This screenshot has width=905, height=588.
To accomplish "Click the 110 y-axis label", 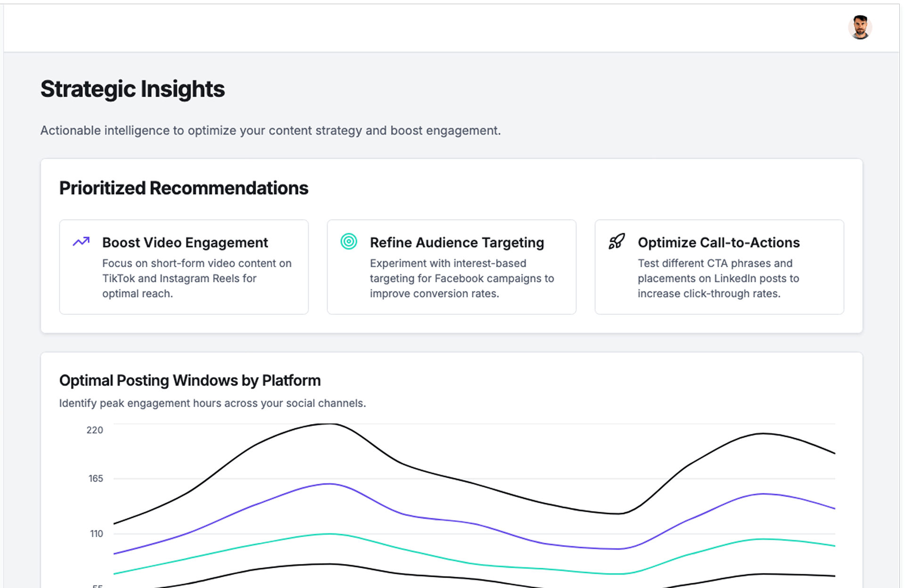I will pos(96,534).
